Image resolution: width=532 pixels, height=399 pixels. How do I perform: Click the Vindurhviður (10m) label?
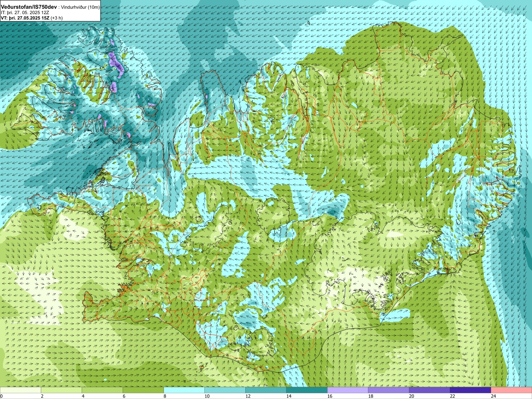(80, 7)
